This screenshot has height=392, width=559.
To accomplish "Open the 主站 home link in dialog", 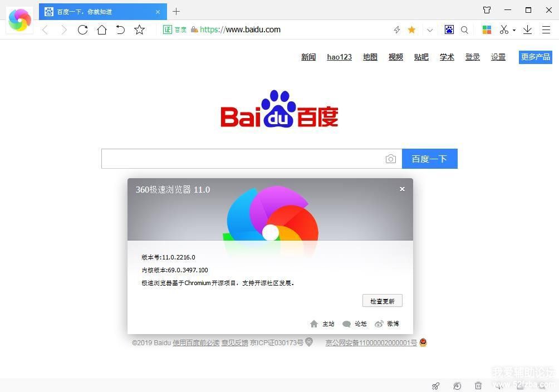I will (322, 324).
